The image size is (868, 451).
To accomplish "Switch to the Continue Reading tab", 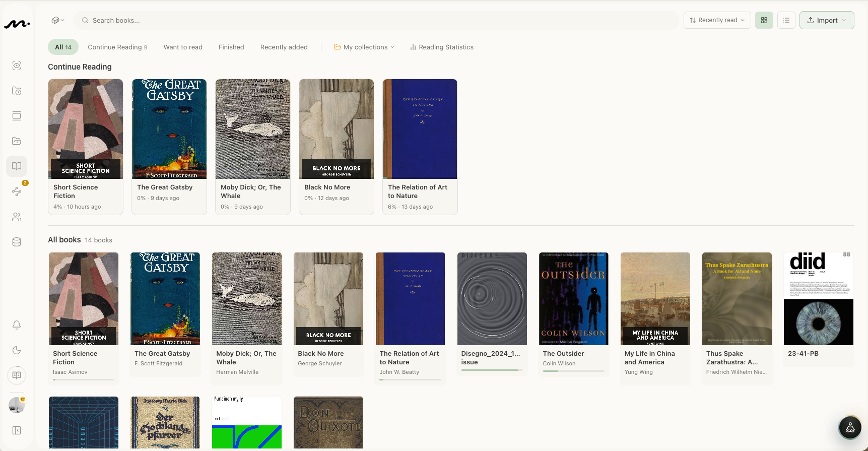I will point(117,47).
